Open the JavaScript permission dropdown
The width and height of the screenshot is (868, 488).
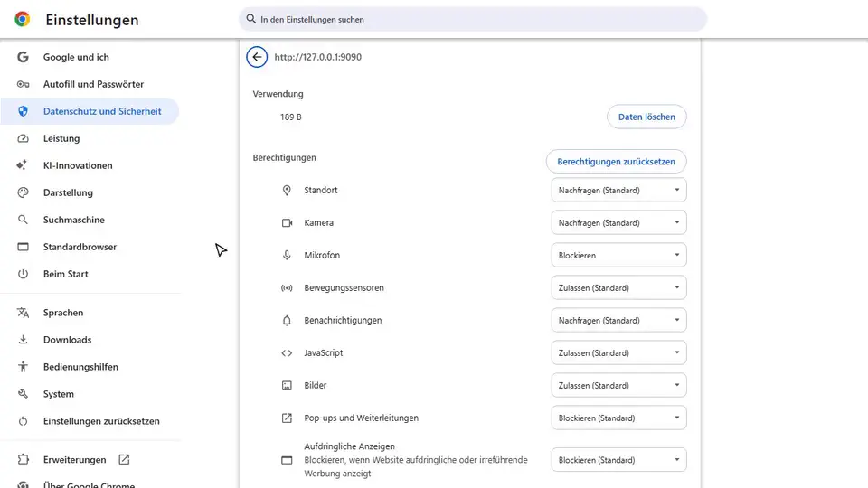(618, 353)
